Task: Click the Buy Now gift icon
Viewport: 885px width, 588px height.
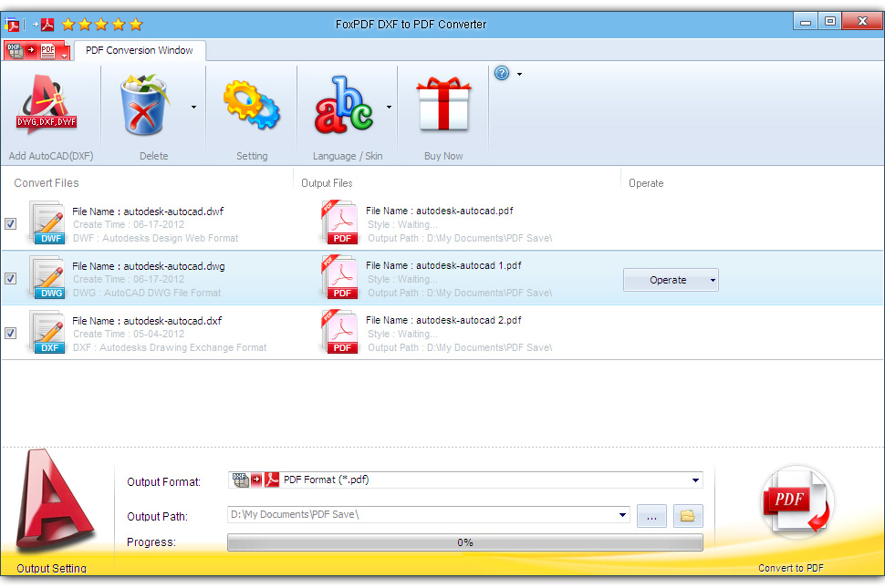Action: click(x=443, y=105)
